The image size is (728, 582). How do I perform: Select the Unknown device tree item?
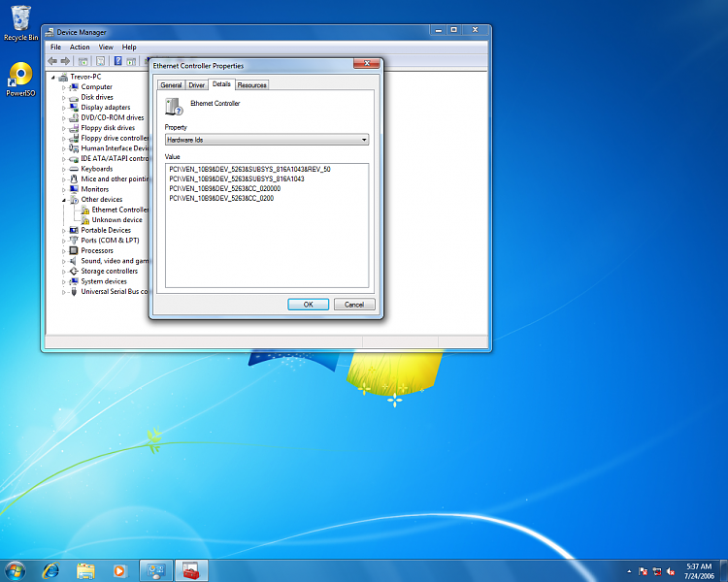117,220
